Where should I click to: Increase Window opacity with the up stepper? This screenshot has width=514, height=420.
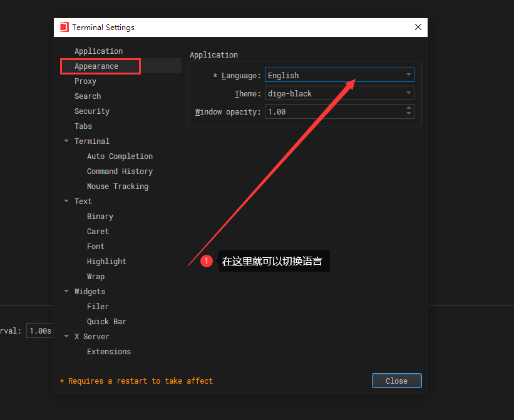click(410, 109)
